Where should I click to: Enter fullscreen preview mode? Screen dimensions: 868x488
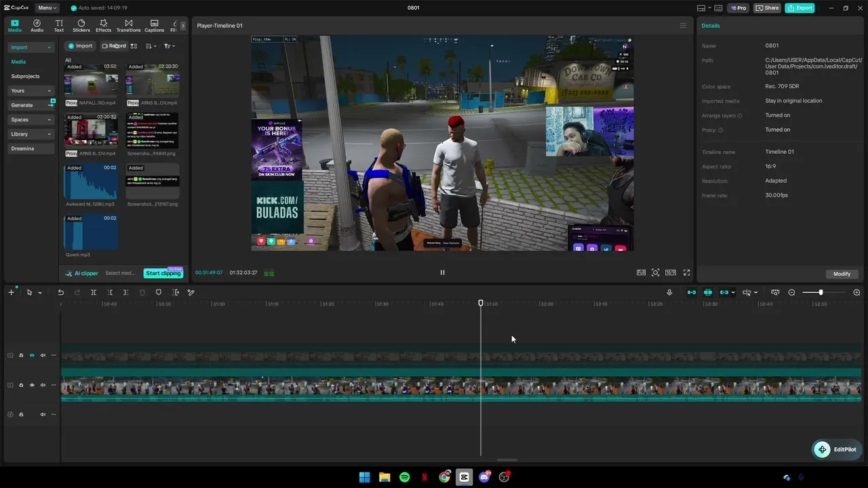click(x=686, y=272)
